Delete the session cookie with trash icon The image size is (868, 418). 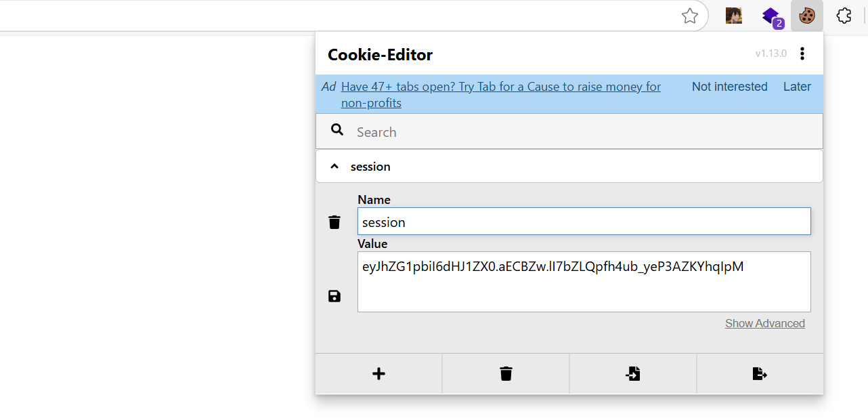point(334,222)
